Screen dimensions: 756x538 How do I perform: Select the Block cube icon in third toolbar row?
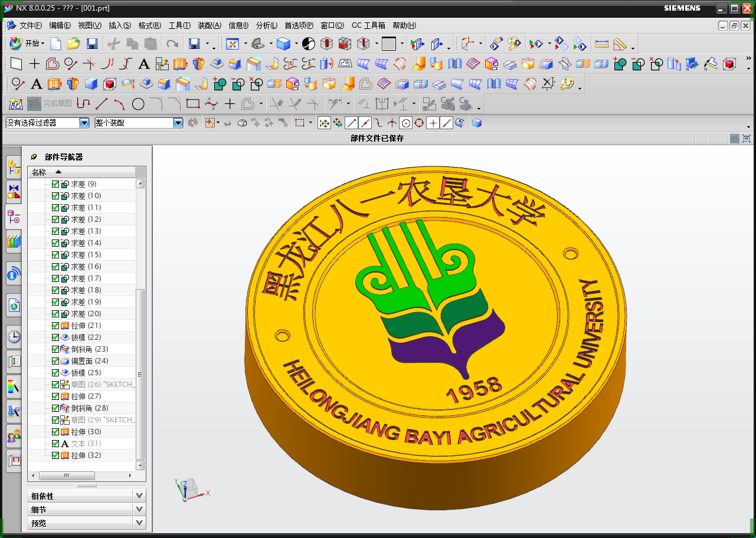pyautogui.click(x=91, y=84)
